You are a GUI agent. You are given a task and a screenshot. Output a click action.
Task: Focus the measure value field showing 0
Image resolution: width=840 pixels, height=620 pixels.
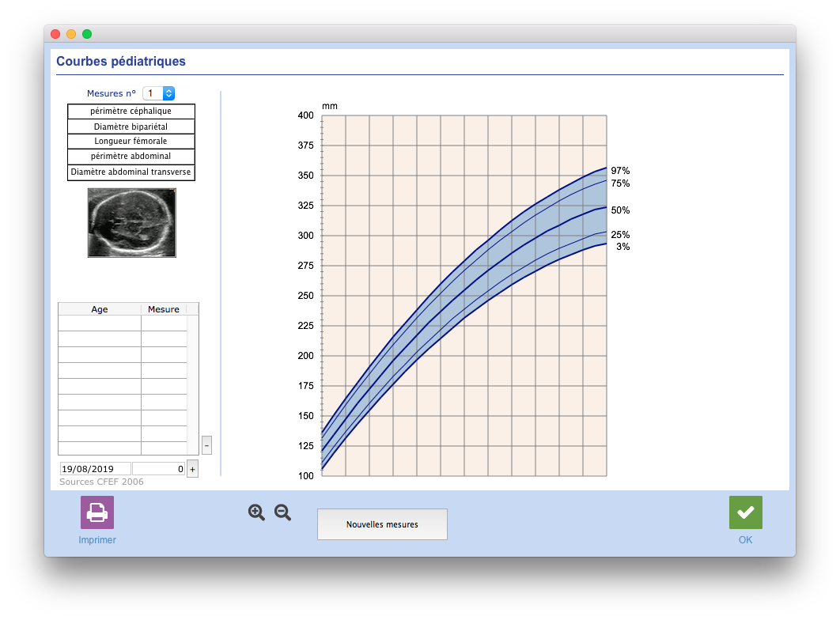click(x=158, y=469)
